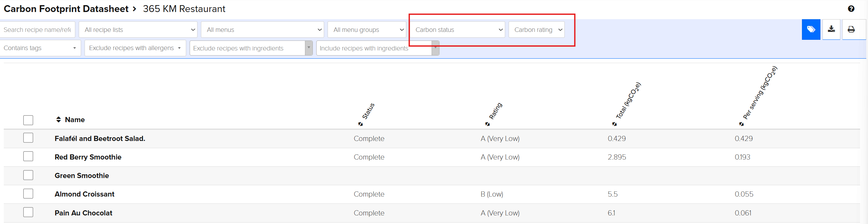Expand Exclude recipes with allergens menu
This screenshot has width=868, height=224.
135,48
